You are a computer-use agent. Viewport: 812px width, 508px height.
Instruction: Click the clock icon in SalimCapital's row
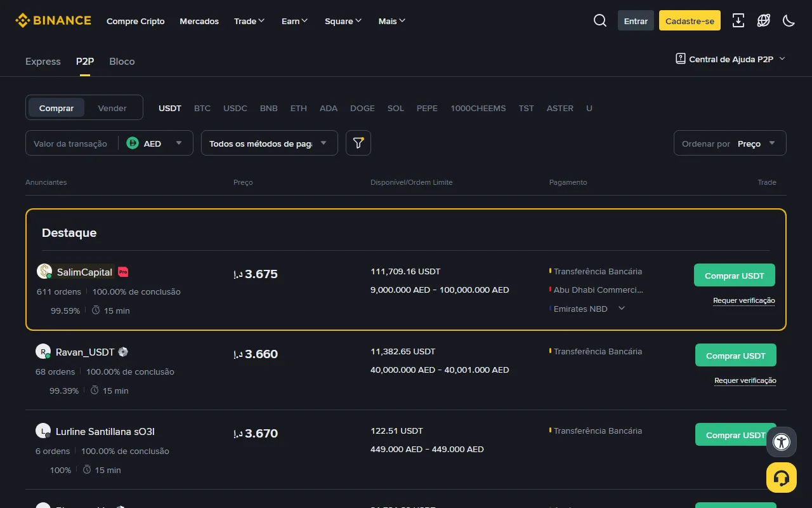96,311
